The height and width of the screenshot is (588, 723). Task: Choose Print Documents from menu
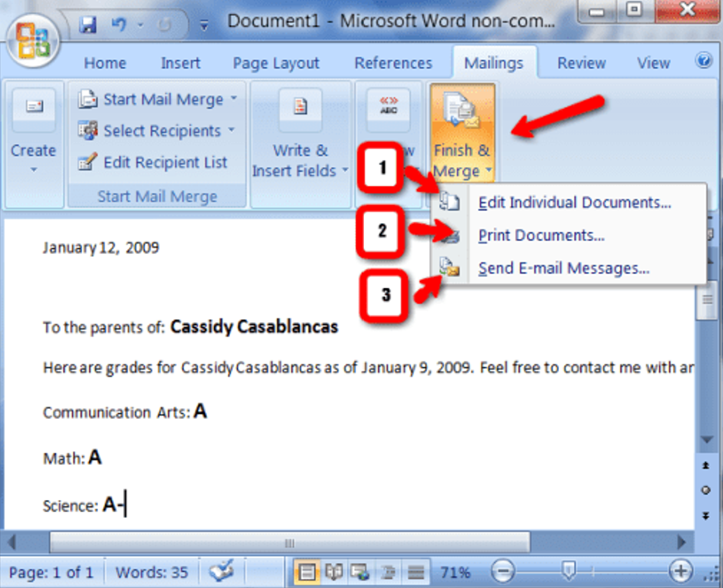[568, 235]
